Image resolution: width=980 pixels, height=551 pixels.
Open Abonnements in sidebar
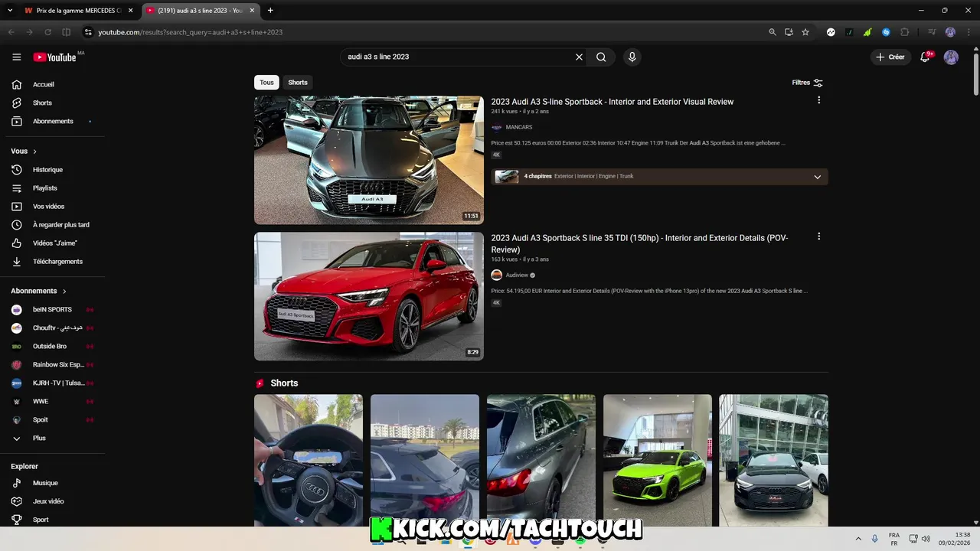(52, 121)
